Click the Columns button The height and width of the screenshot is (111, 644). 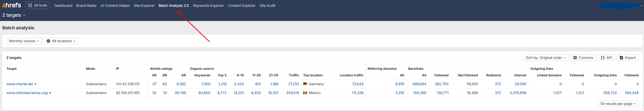(x=583, y=58)
